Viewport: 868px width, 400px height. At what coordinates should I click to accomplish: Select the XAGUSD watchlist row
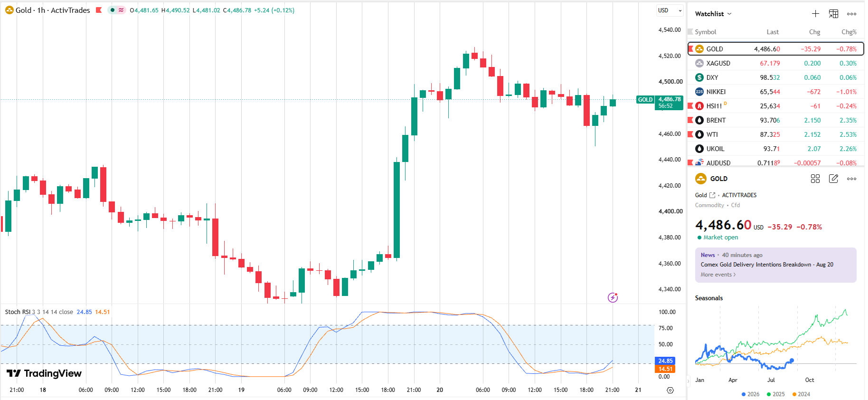775,63
